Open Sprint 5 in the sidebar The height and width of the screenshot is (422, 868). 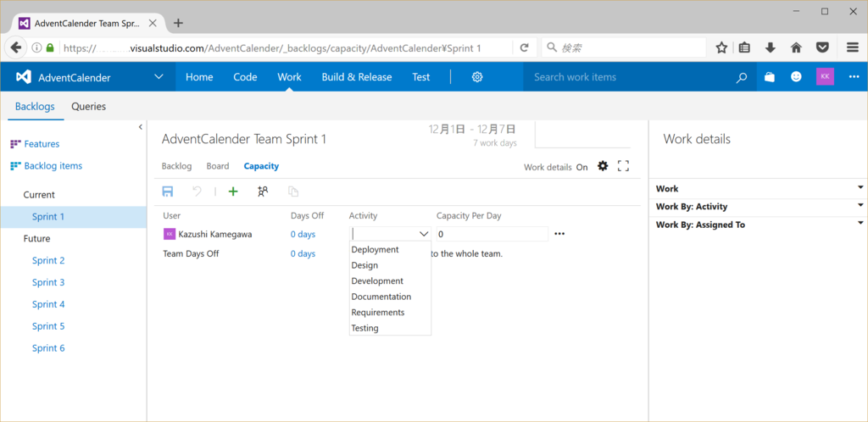(x=48, y=326)
